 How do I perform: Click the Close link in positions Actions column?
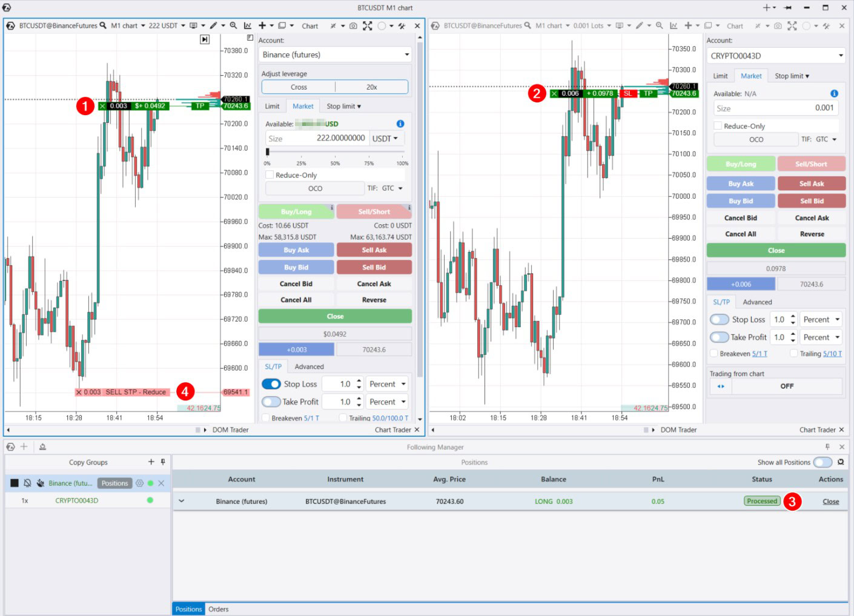830,502
